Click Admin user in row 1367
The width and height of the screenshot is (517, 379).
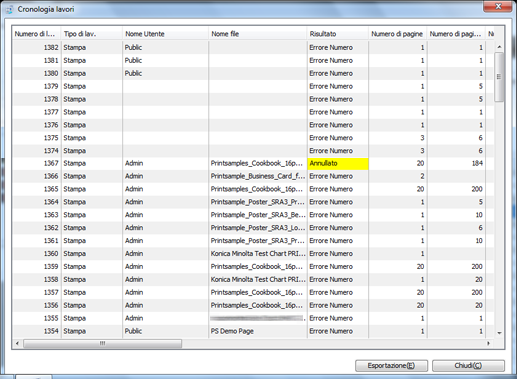coord(134,163)
